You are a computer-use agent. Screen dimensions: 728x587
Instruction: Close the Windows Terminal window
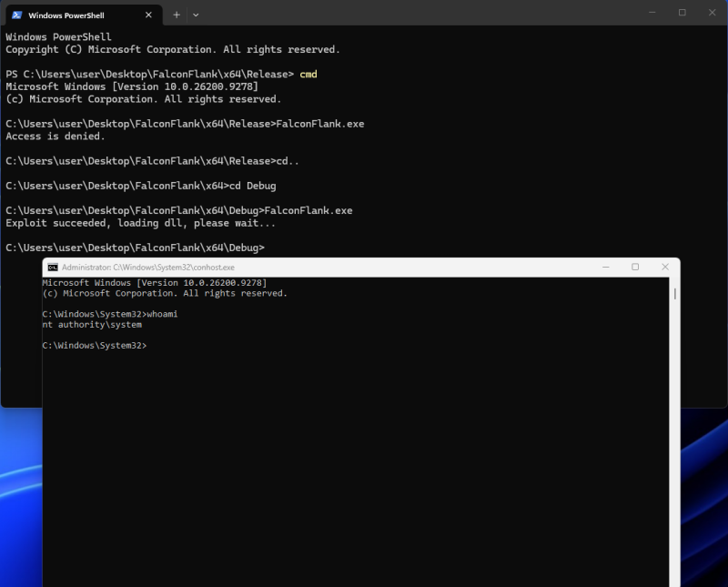[712, 13]
